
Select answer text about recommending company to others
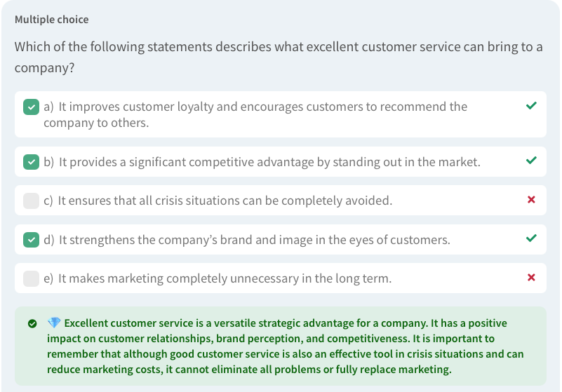(x=255, y=114)
